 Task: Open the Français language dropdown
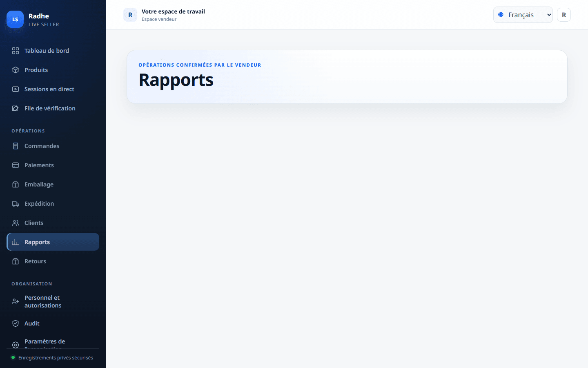(x=523, y=15)
